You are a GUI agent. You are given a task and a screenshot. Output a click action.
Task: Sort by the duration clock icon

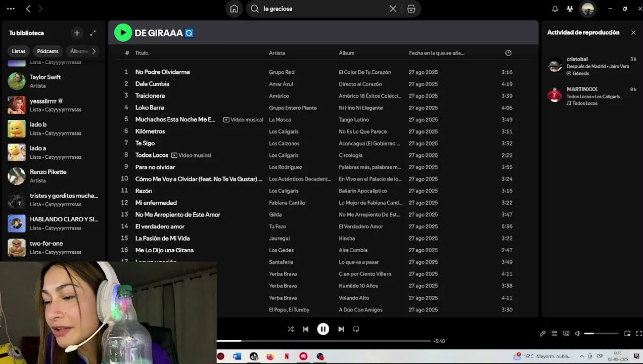pyautogui.click(x=508, y=53)
